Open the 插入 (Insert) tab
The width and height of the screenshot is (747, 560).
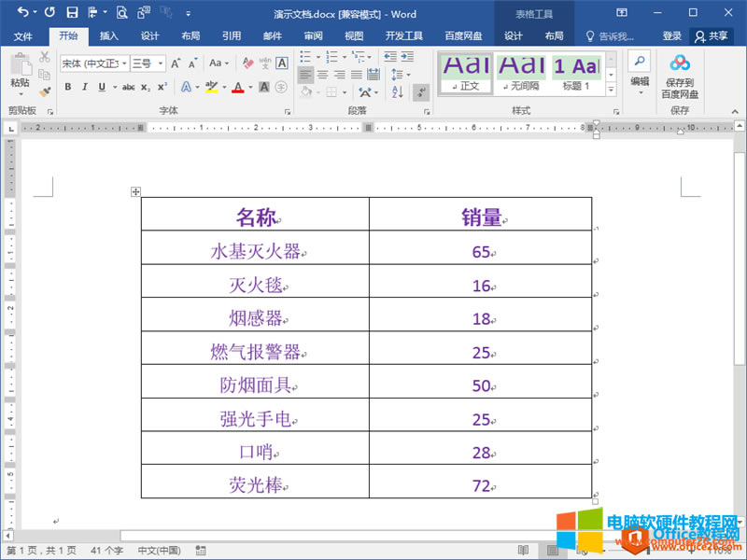point(109,35)
